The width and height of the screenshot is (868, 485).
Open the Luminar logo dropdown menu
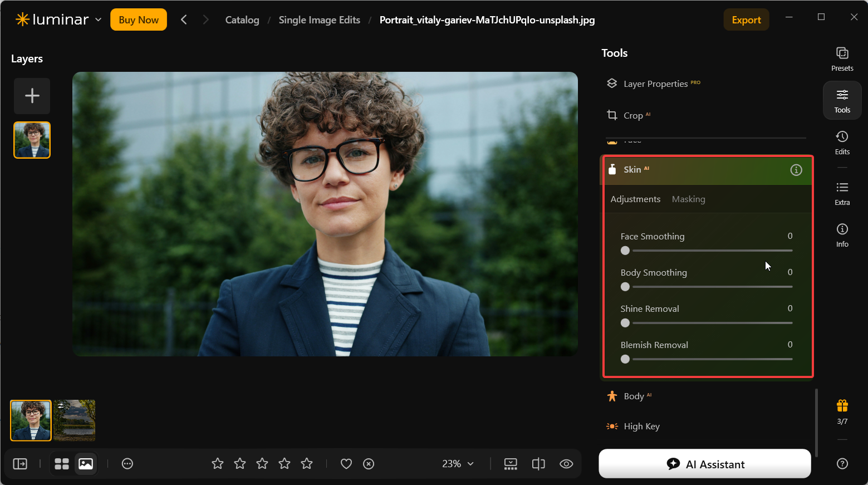point(59,20)
